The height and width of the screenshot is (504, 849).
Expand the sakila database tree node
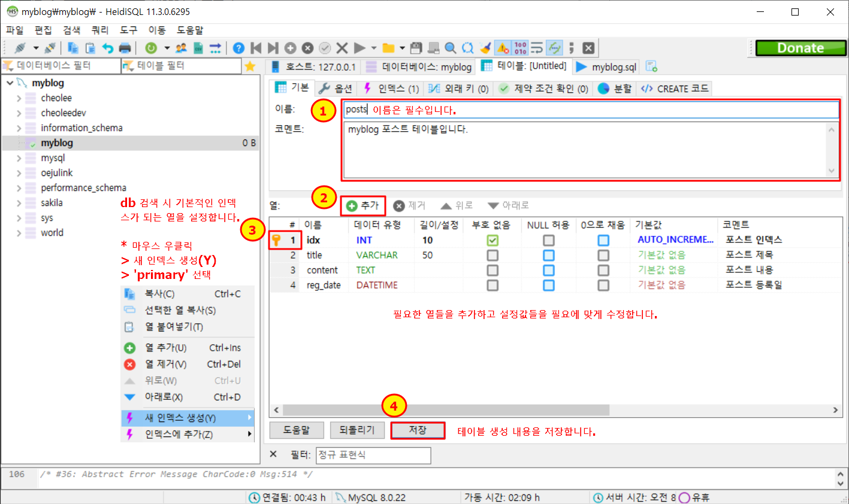click(x=19, y=203)
